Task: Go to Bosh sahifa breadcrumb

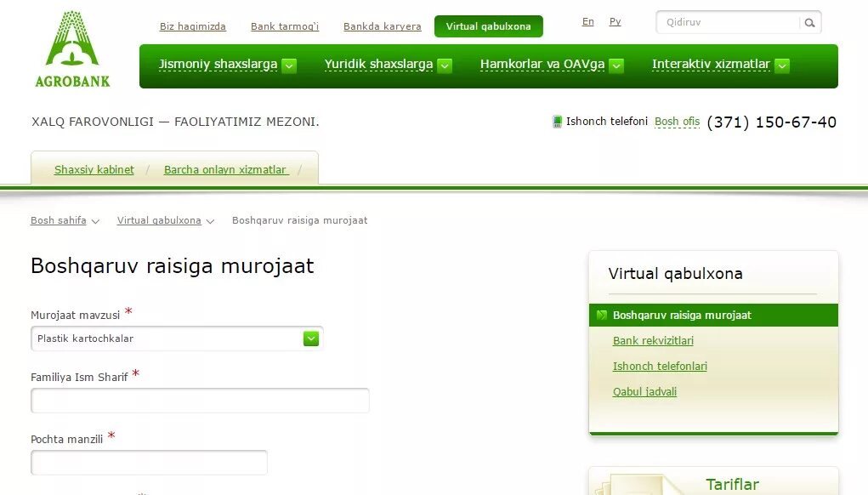Action: click(58, 220)
